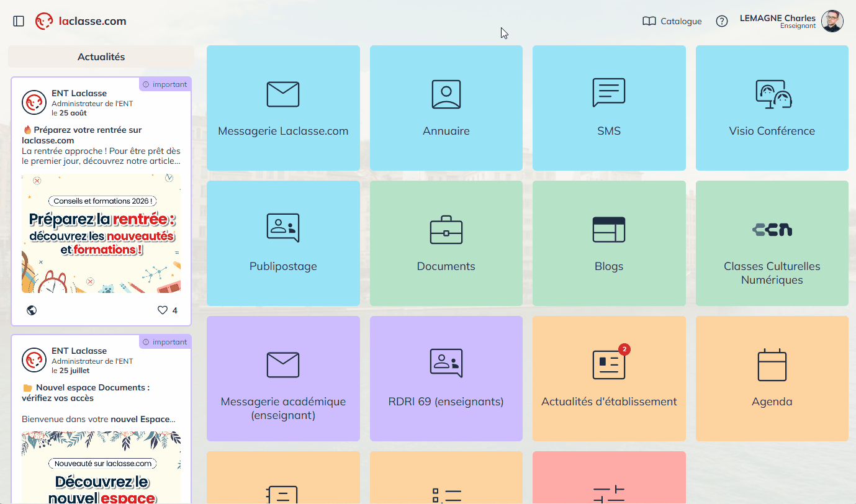Viewport: 856px width, 504px height.
Task: Open the Annuaire contact icon
Action: tap(446, 94)
